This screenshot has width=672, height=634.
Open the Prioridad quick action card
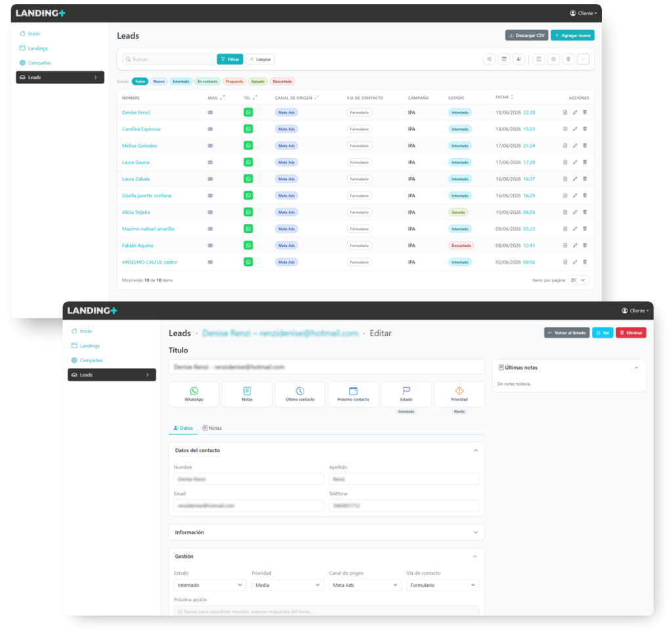pyautogui.click(x=459, y=394)
